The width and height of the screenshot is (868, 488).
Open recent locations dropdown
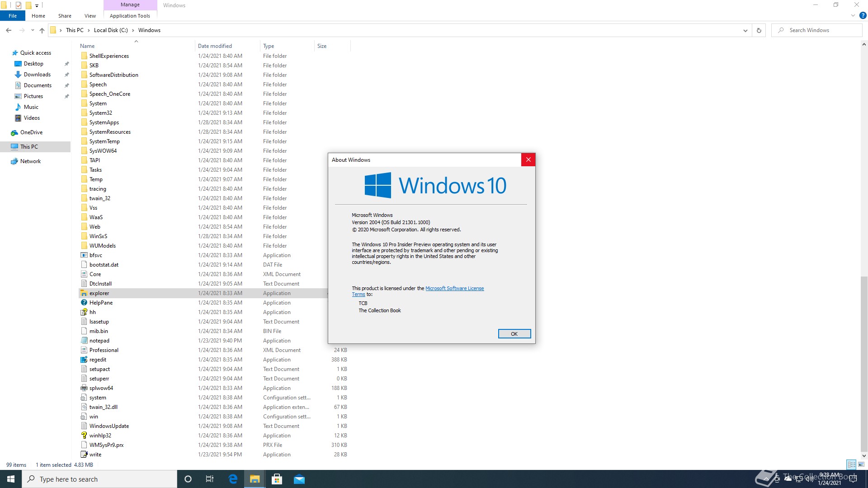click(33, 30)
